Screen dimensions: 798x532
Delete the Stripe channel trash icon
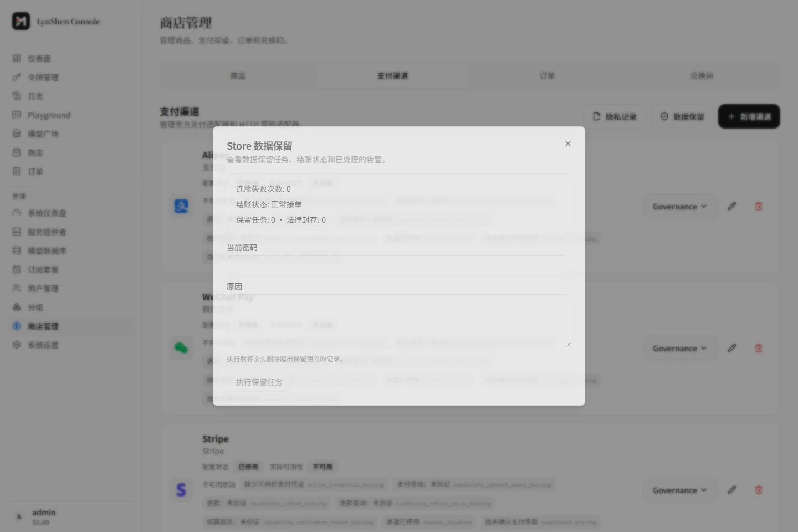click(759, 490)
